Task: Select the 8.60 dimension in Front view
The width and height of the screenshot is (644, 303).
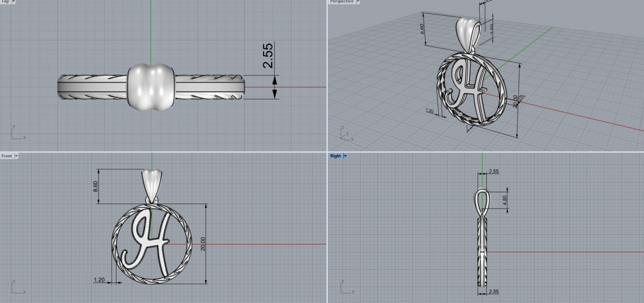Action: pyautogui.click(x=95, y=186)
